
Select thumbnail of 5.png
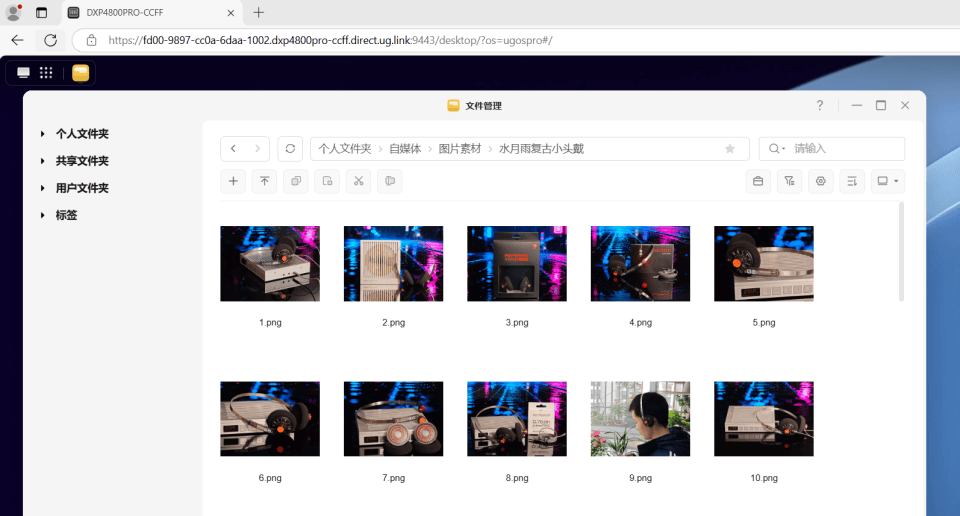pyautogui.click(x=763, y=264)
